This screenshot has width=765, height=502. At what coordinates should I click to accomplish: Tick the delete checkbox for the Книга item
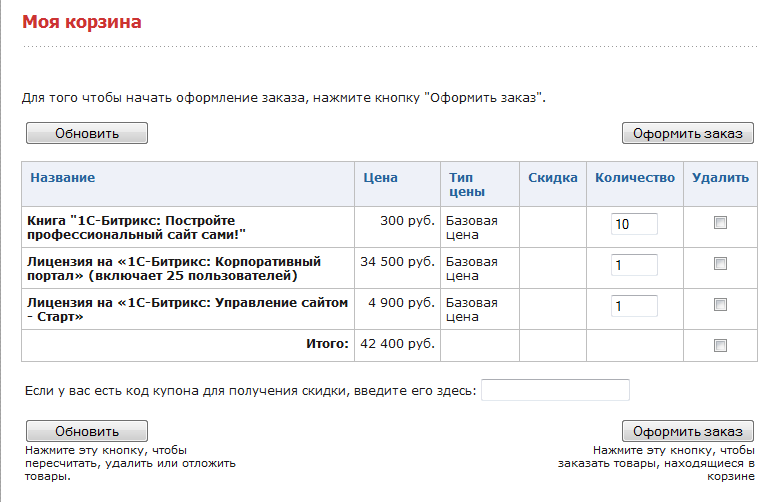tap(720, 224)
